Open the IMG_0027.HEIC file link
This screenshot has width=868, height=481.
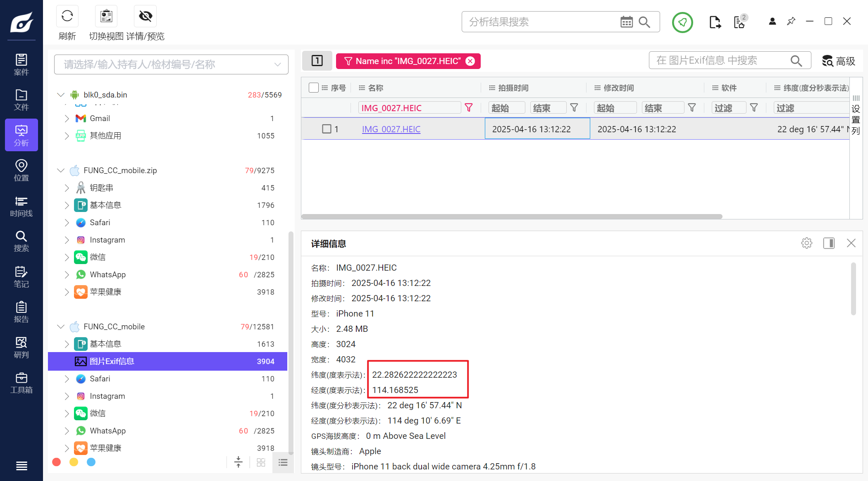(x=391, y=129)
